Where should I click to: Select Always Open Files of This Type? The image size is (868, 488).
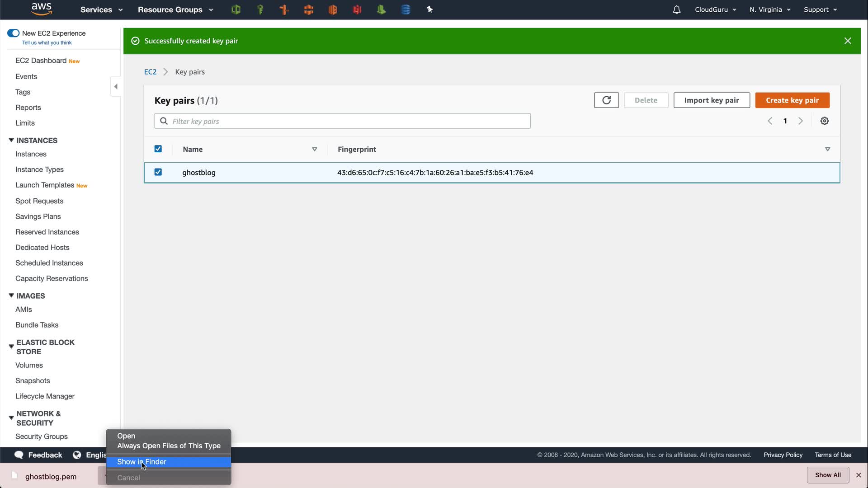[169, 446]
